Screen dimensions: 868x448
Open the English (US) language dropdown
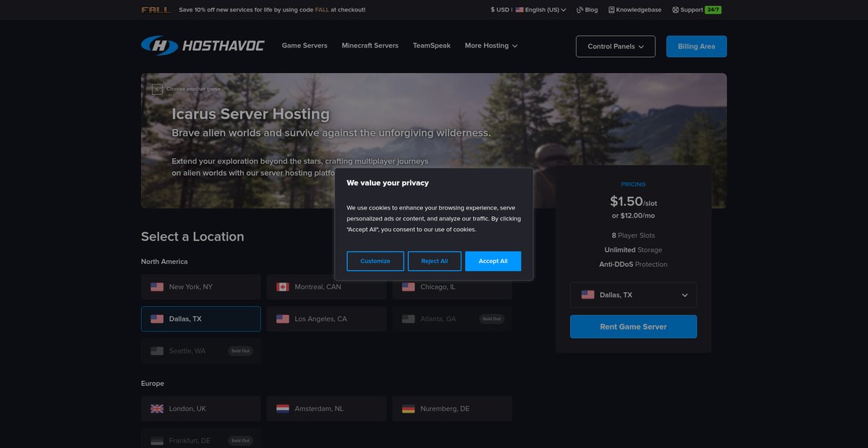(541, 10)
